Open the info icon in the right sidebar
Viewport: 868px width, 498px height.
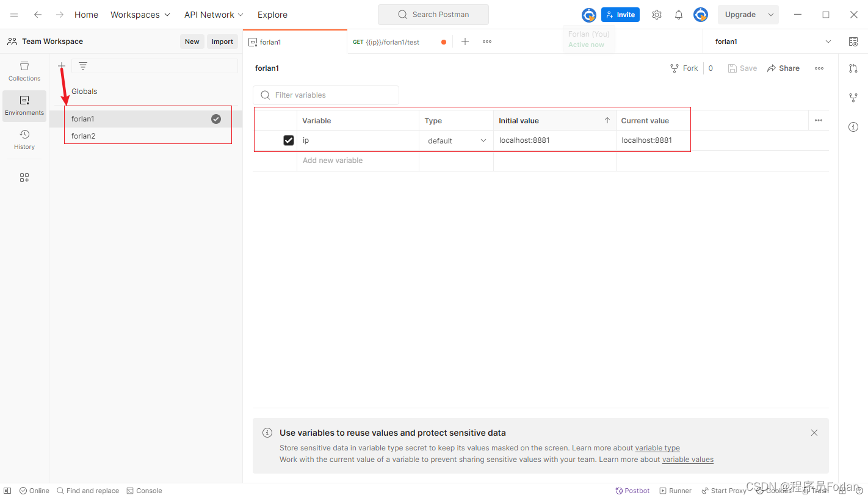click(853, 127)
